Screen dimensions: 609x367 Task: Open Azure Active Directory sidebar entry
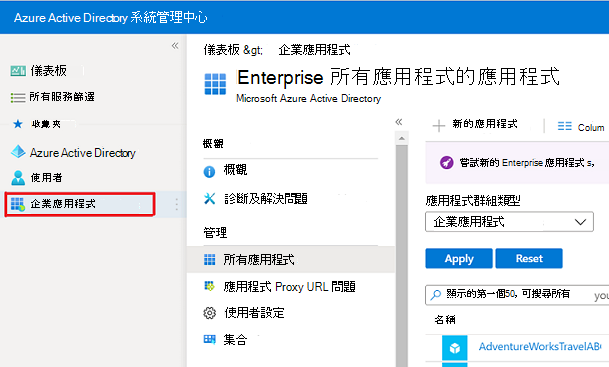[x=83, y=153]
